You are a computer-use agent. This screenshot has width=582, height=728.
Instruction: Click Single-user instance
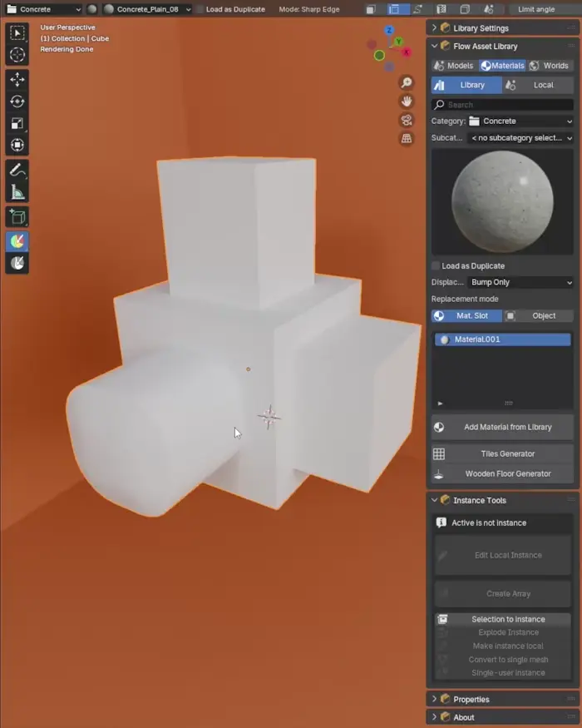503,673
